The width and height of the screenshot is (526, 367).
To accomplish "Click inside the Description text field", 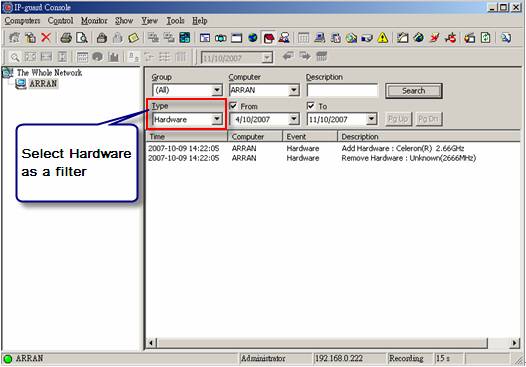I will pyautogui.click(x=342, y=90).
